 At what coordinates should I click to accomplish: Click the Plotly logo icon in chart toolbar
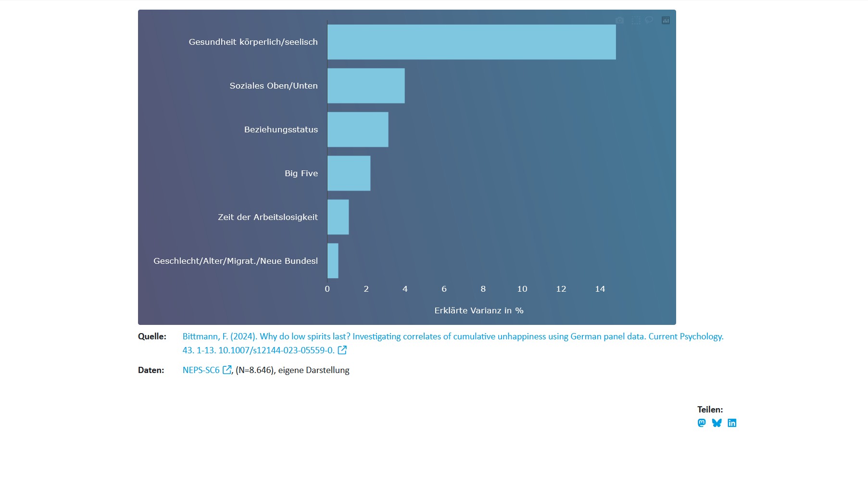666,20
